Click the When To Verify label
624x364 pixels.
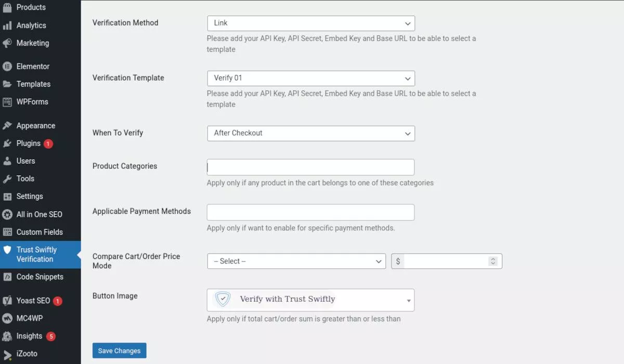118,133
